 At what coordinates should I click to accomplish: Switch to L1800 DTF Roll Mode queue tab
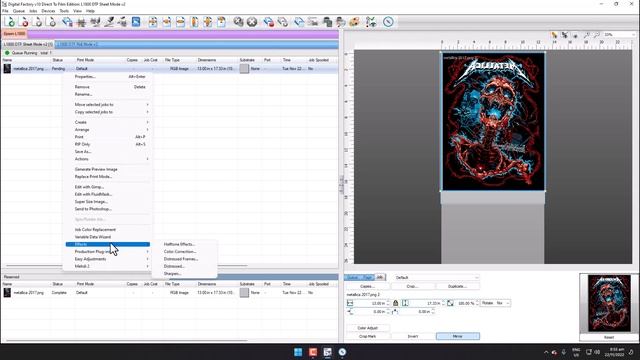[x=77, y=44]
